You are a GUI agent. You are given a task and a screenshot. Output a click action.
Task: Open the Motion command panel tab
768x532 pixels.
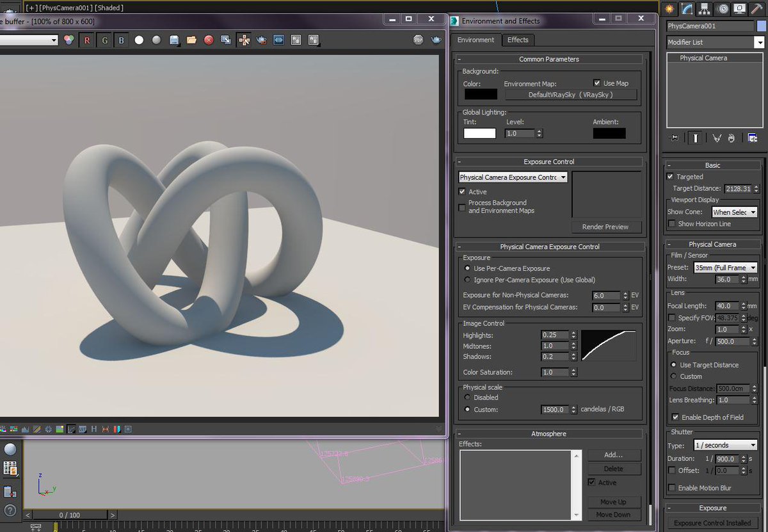[x=723, y=8]
